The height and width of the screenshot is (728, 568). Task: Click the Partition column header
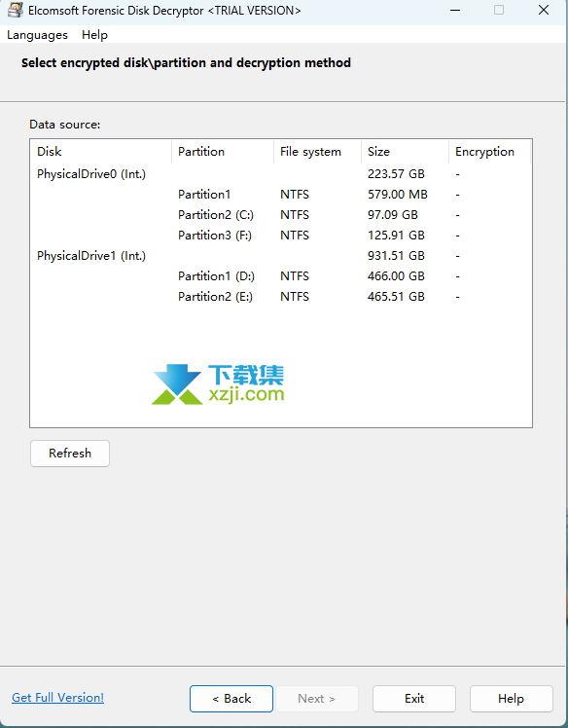223,152
